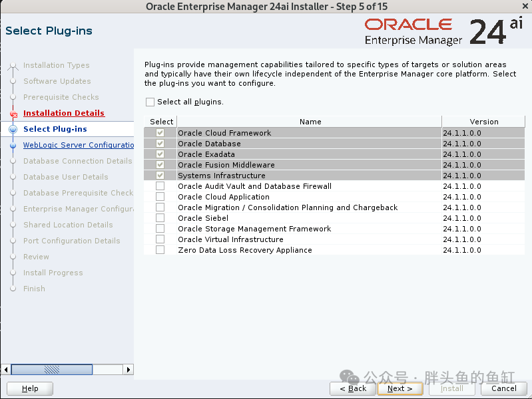Screen dimensions: 532x399
Task: Click the error icon beside Installation Details
Action: point(13,114)
